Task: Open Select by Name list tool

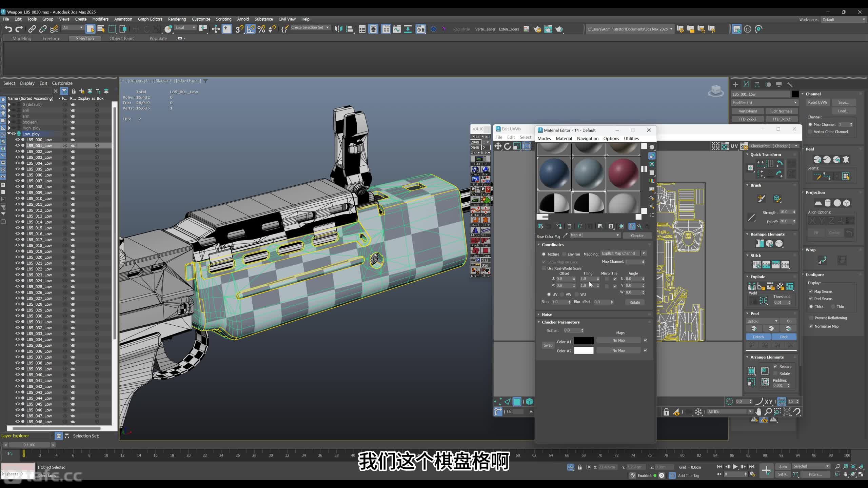Action: tap(101, 29)
